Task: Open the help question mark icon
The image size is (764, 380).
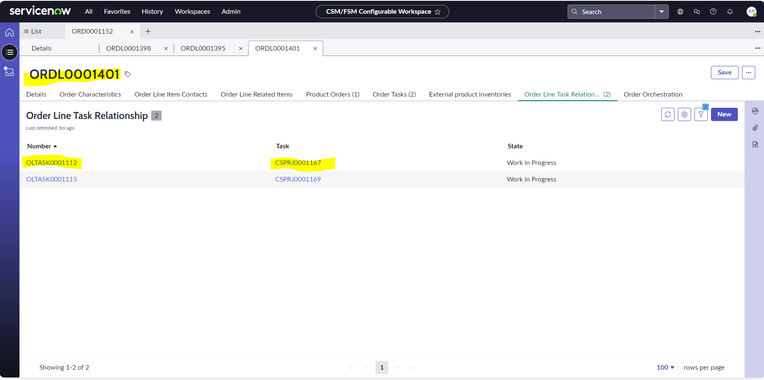Action: tap(713, 12)
